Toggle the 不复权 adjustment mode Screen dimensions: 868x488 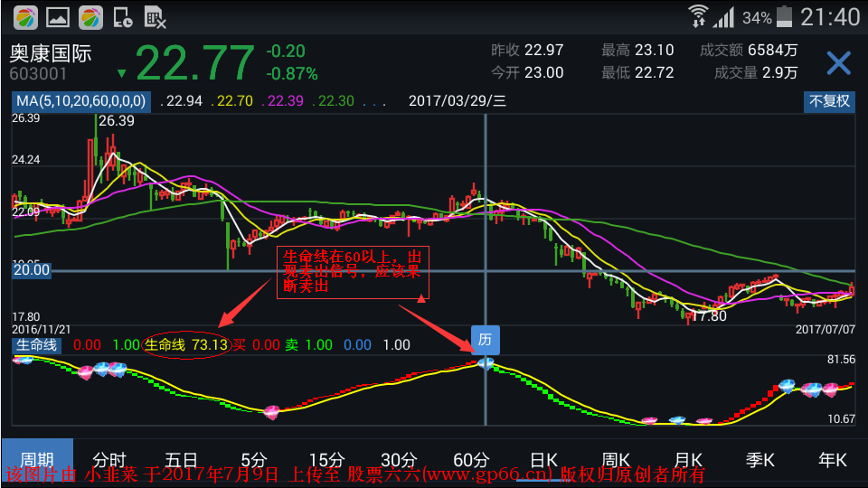[x=829, y=101]
